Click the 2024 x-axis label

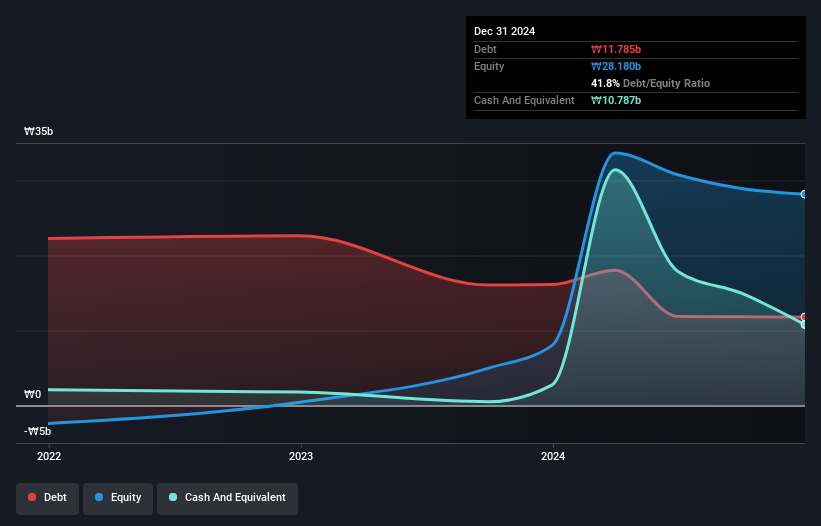click(x=553, y=456)
